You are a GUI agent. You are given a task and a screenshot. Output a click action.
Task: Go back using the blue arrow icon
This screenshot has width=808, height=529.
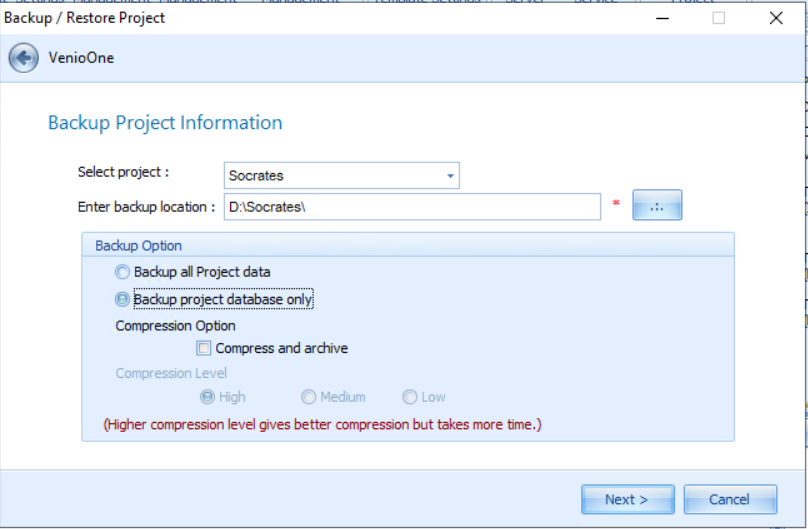(23, 58)
